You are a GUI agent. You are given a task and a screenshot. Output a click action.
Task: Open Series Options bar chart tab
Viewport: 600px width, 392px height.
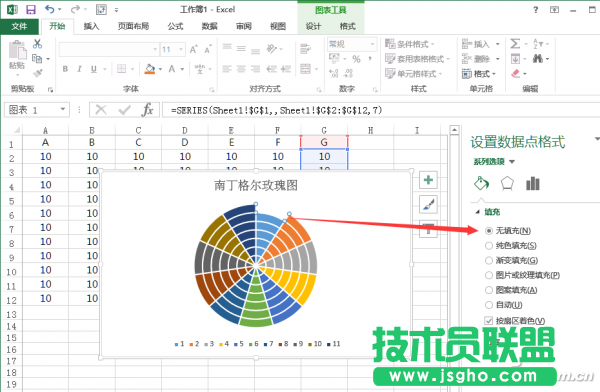click(533, 183)
